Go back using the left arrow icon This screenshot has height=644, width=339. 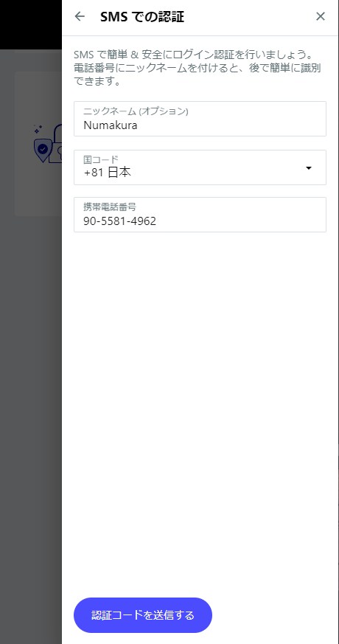[79, 16]
